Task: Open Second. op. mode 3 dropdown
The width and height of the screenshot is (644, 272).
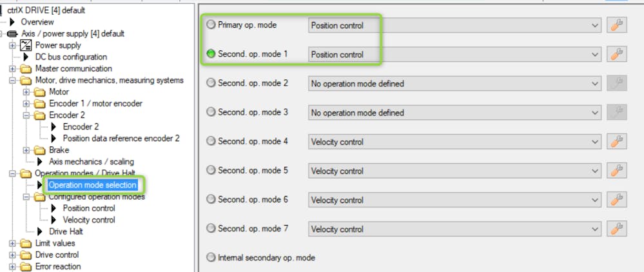Action: (x=454, y=113)
